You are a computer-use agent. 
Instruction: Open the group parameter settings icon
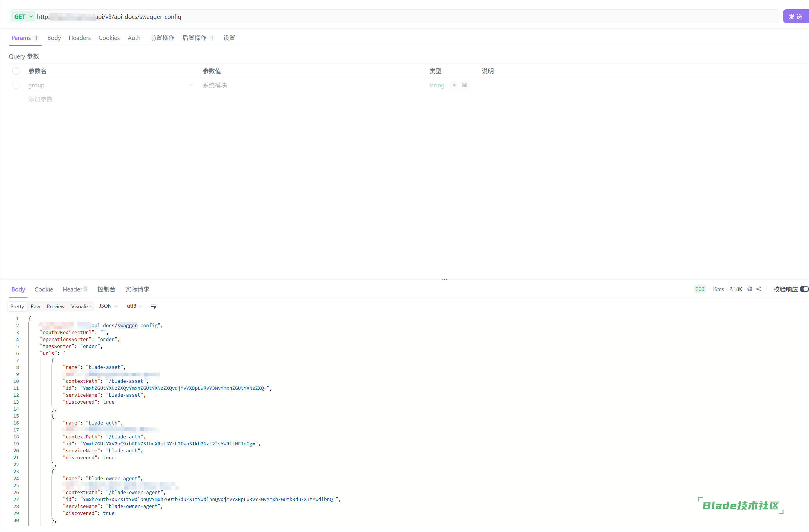[464, 85]
